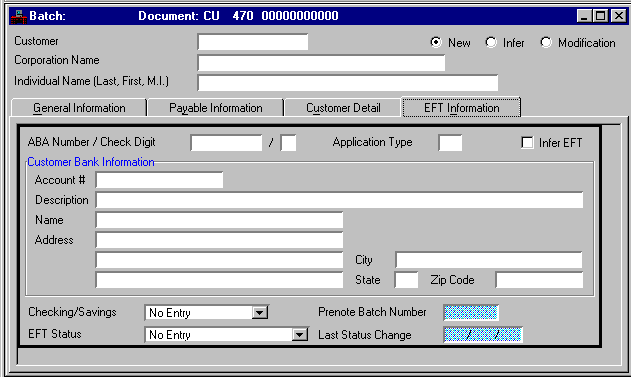Screen dimensions: 631x377
Task: Click the EFT Status label
Action: point(55,334)
